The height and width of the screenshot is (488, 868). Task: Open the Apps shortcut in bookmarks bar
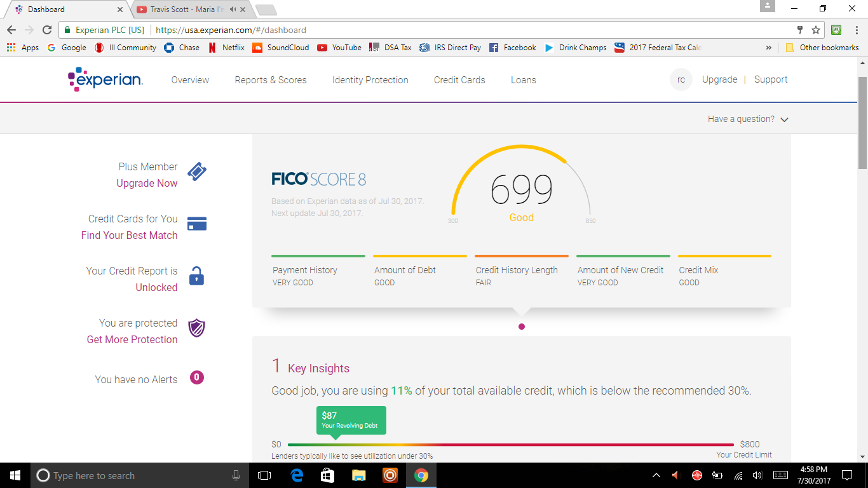pos(23,48)
